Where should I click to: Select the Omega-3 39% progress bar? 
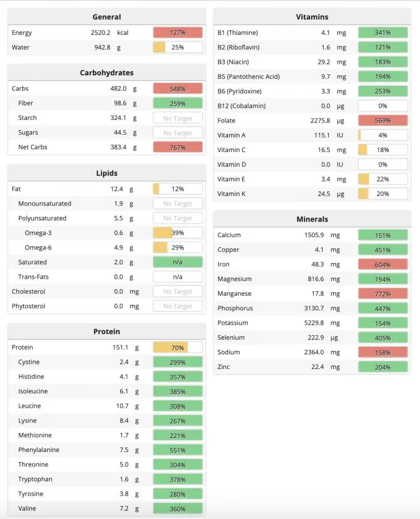click(x=177, y=233)
